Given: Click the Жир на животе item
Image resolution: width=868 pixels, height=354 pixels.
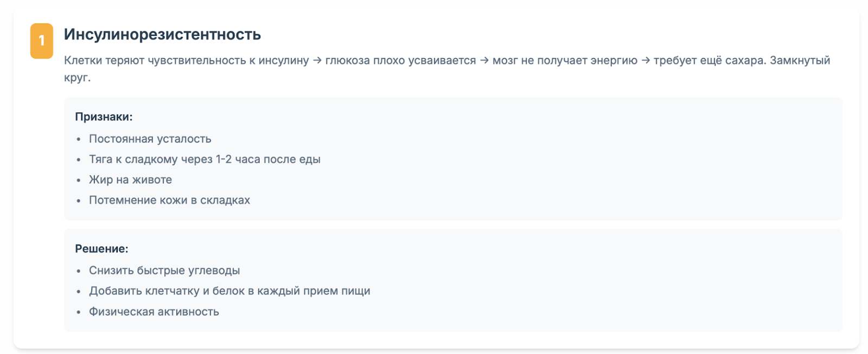Looking at the screenshot, I should [130, 179].
